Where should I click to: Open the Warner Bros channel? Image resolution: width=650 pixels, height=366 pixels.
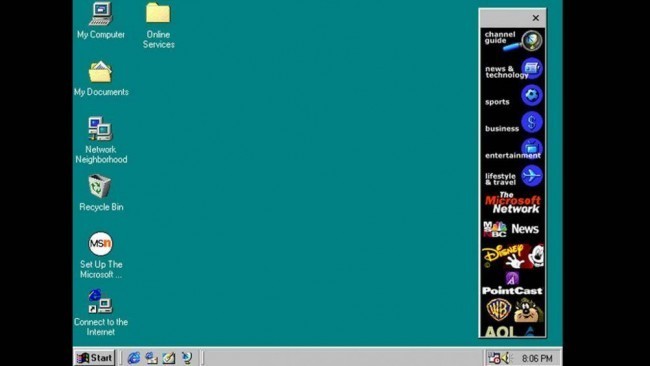513,310
